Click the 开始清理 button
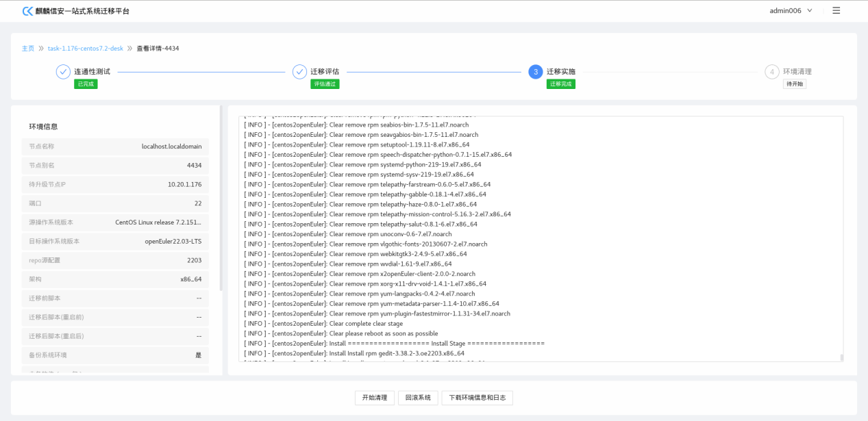 (375, 398)
